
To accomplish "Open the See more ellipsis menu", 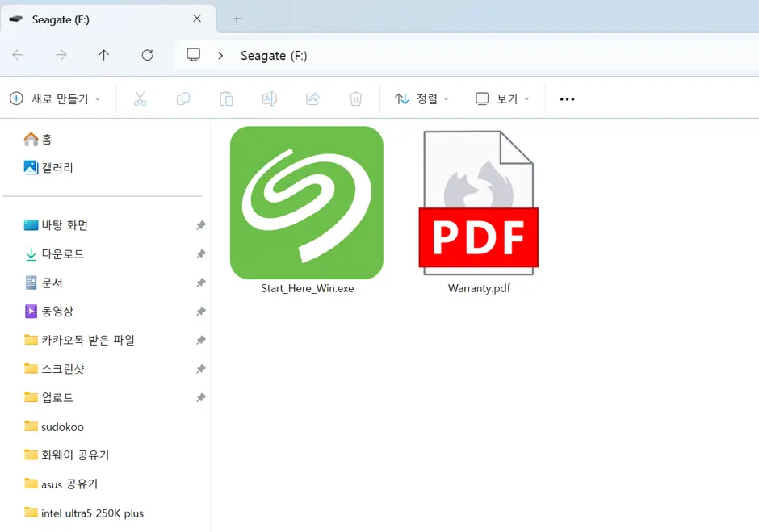I will 567,99.
